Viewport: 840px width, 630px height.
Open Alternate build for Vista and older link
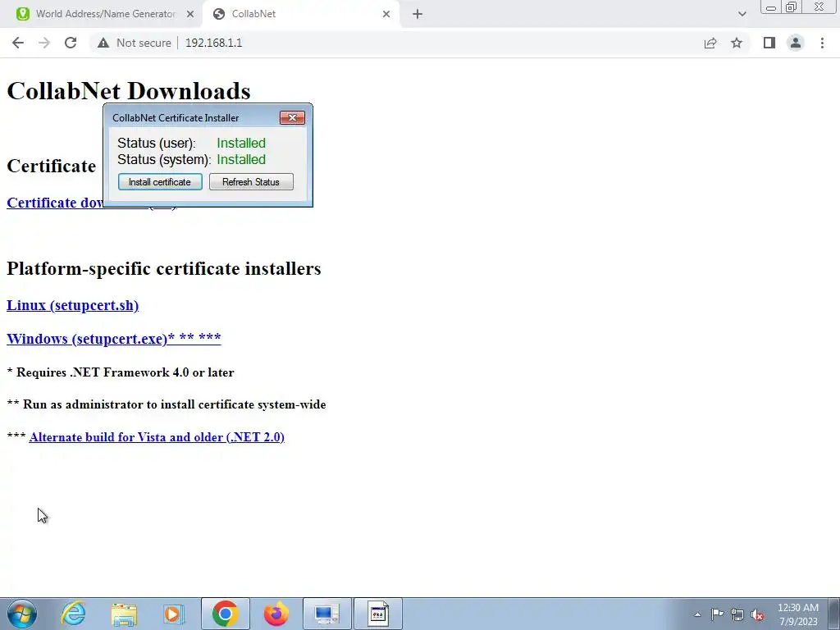[157, 437]
